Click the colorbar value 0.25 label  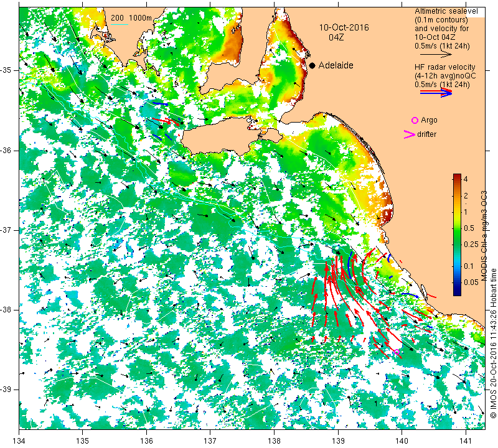pyautogui.click(x=471, y=244)
